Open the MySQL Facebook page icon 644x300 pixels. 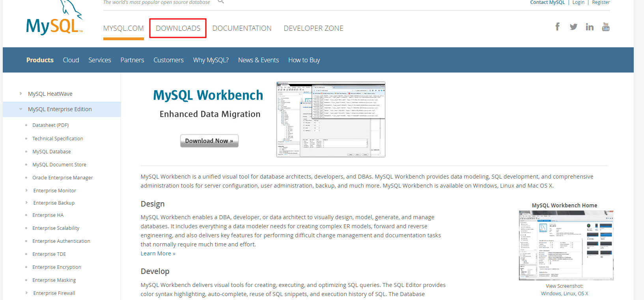(x=557, y=27)
